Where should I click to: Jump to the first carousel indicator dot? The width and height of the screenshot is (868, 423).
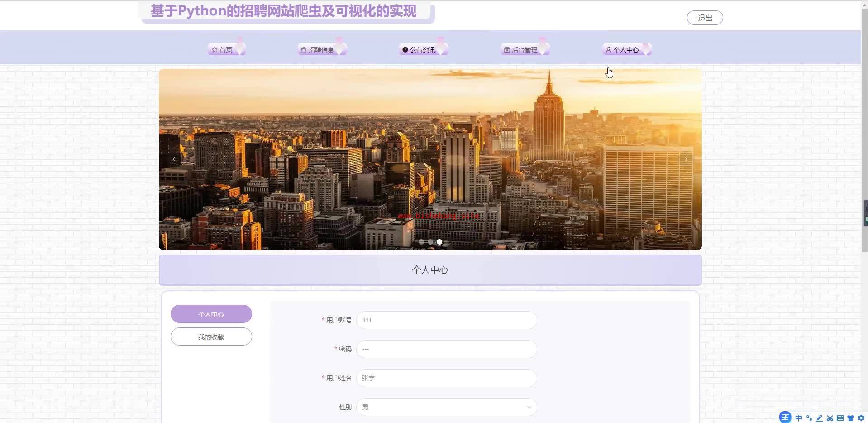tap(421, 242)
